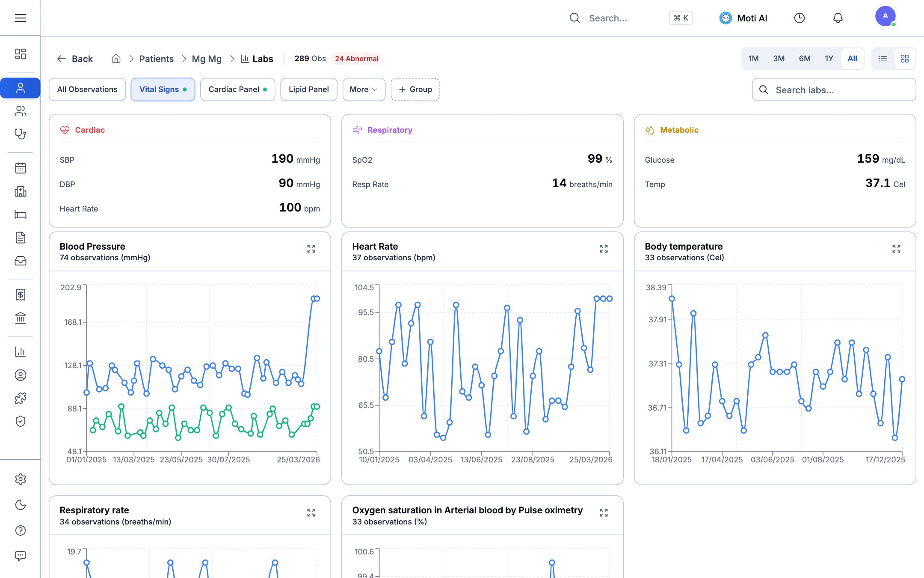Focus the Search labs field
The width and height of the screenshot is (924, 578).
pos(834,90)
